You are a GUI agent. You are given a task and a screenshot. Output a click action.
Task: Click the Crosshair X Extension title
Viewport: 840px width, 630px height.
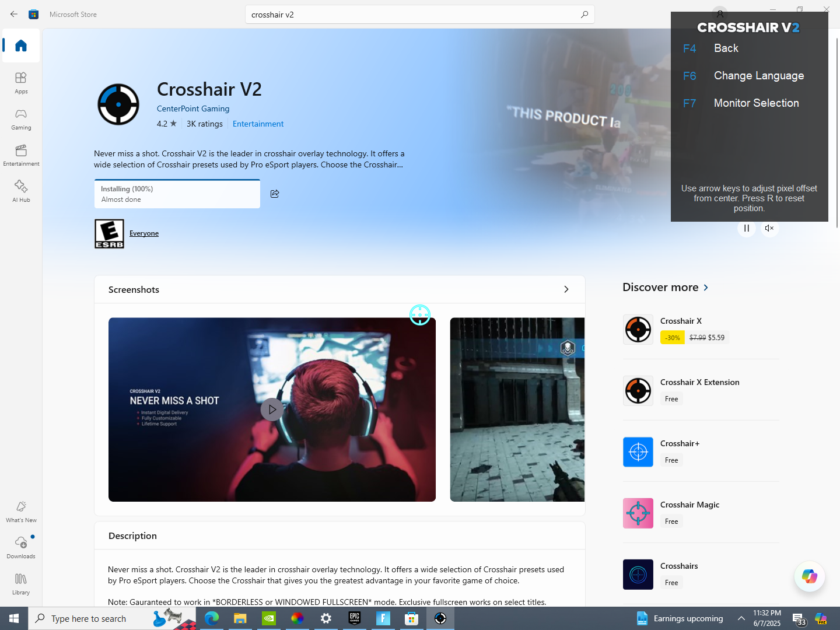[x=700, y=382]
